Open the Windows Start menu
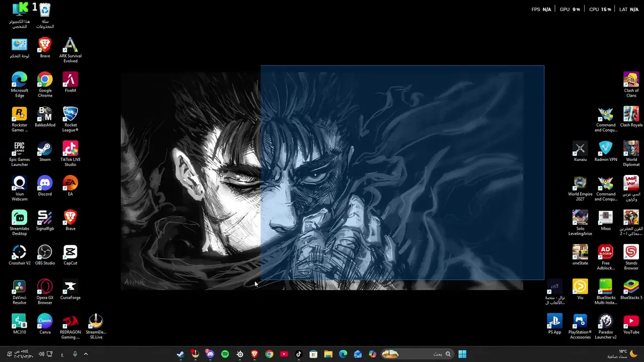This screenshot has width=644, height=362. point(462,354)
